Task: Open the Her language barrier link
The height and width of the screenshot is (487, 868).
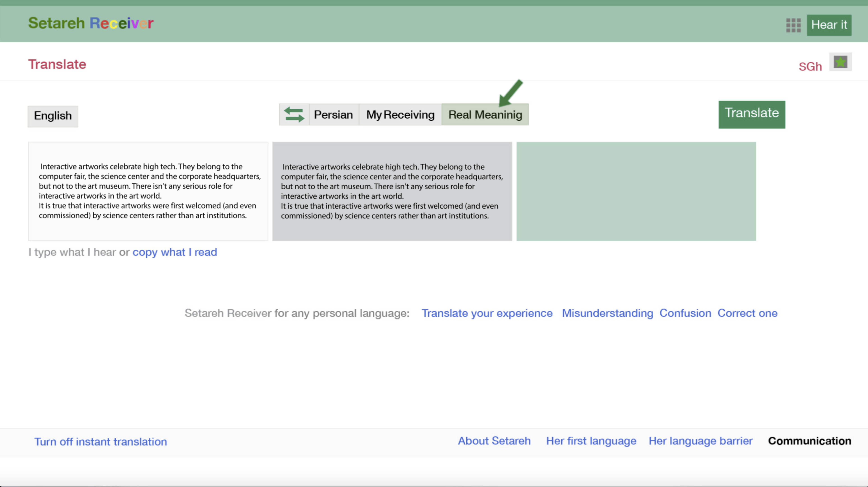Action: [700, 441]
